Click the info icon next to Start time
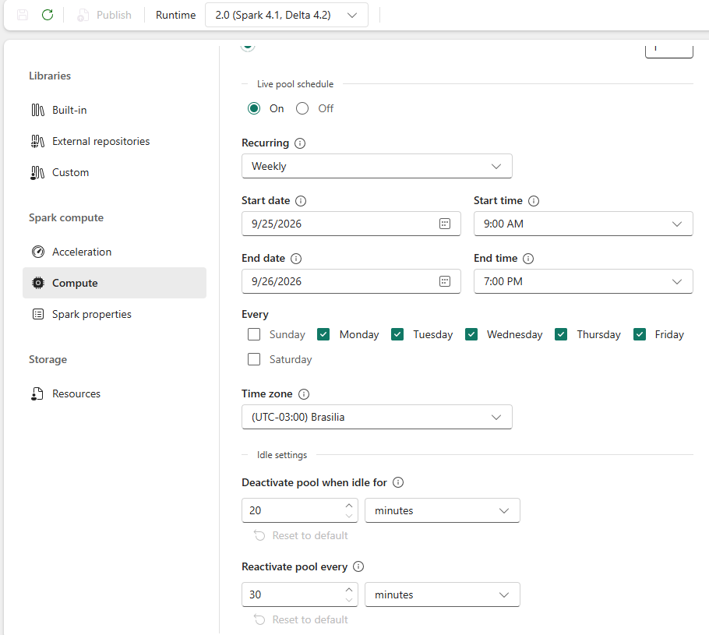709x635 pixels. pos(534,201)
